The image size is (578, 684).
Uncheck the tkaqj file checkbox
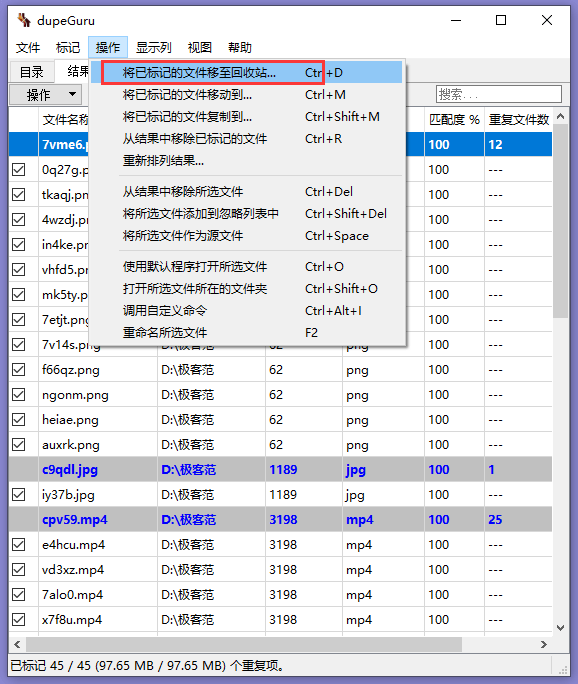click(19, 194)
